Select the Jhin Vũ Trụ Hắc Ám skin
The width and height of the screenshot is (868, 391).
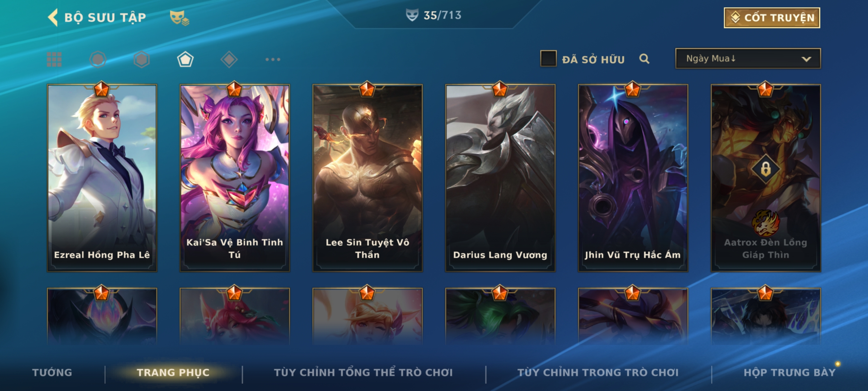tap(633, 178)
